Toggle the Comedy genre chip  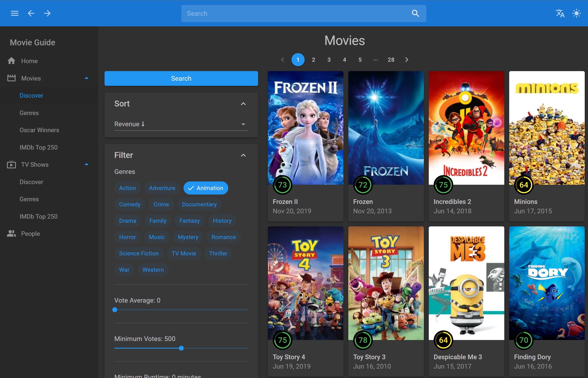click(130, 205)
